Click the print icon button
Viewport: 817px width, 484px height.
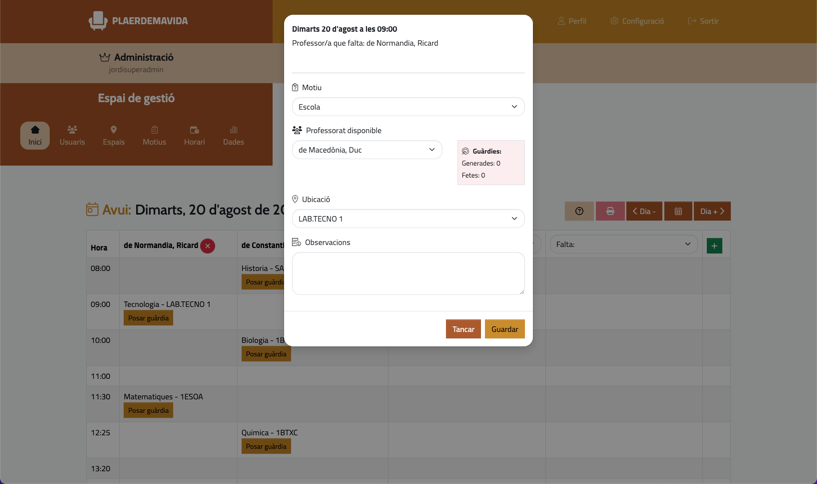pos(610,211)
